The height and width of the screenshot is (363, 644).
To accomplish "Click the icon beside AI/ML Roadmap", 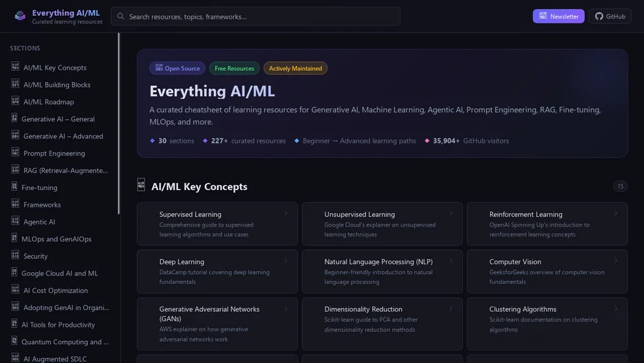I will (15, 101).
